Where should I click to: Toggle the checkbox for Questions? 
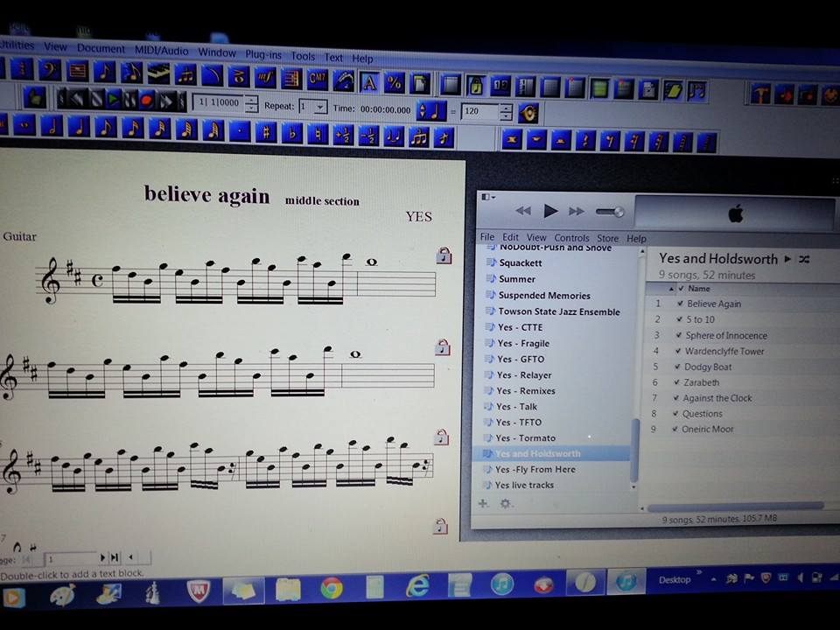click(x=676, y=414)
